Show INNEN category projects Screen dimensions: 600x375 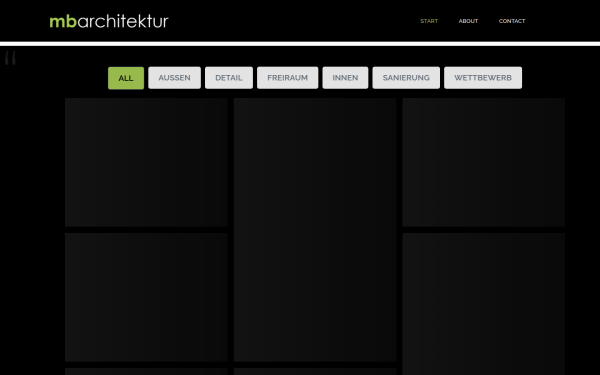click(x=345, y=78)
